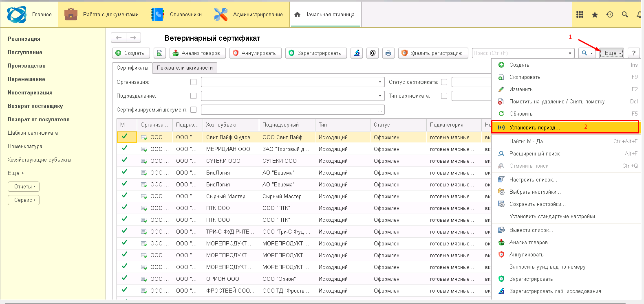Open the Еще toolbar dropdown
The height and width of the screenshot is (304, 644).
tap(612, 53)
